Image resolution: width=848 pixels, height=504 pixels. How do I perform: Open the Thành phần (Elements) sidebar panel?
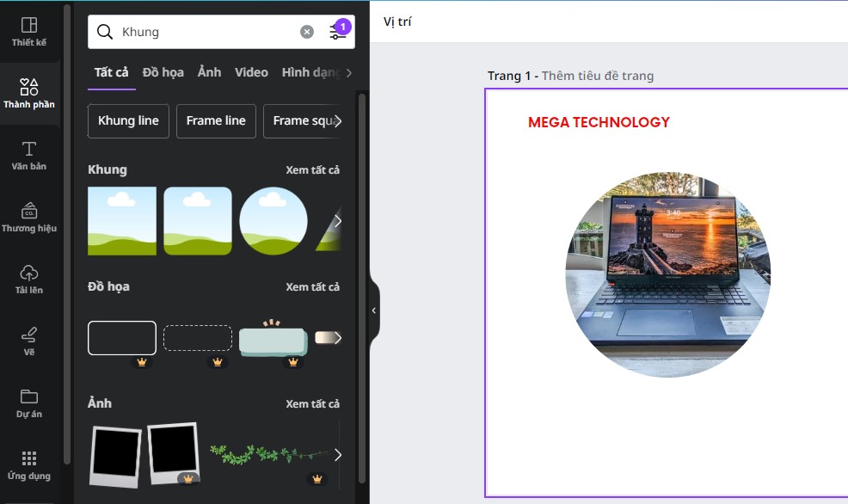29,94
